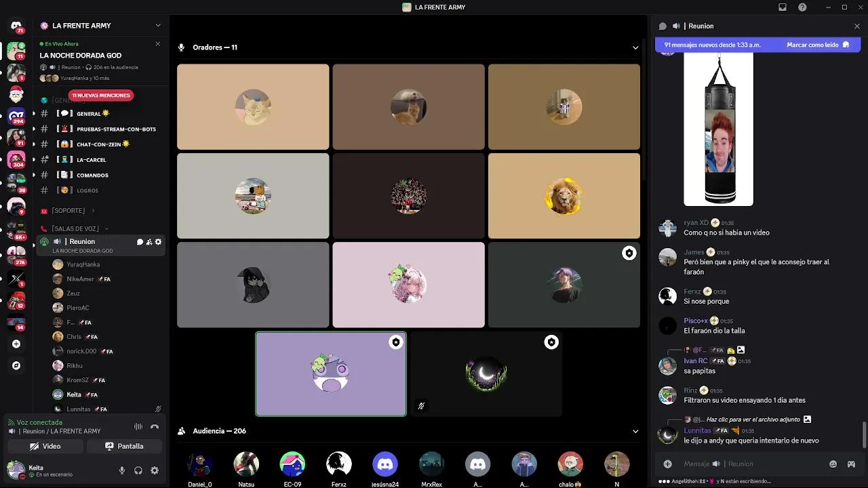Click the chat panel scrollbar

tap(865, 434)
